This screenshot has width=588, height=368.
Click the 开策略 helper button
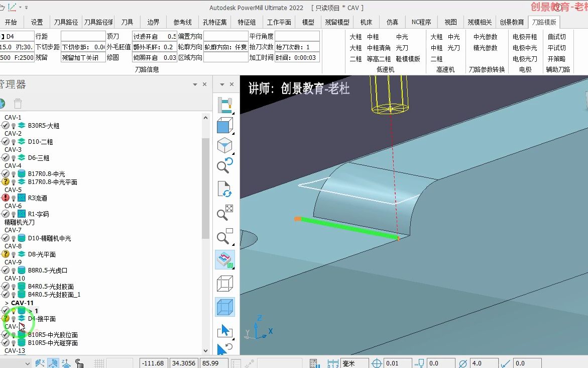pos(556,59)
